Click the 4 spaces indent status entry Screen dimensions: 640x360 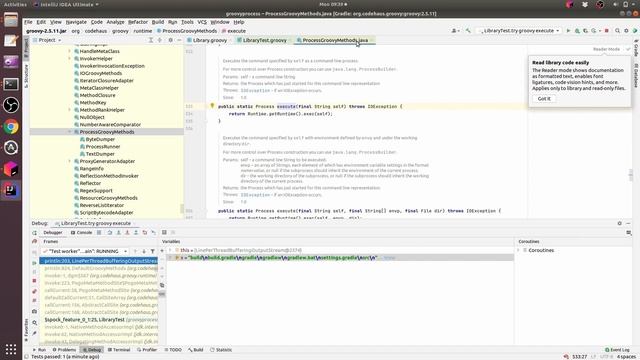click(626, 357)
